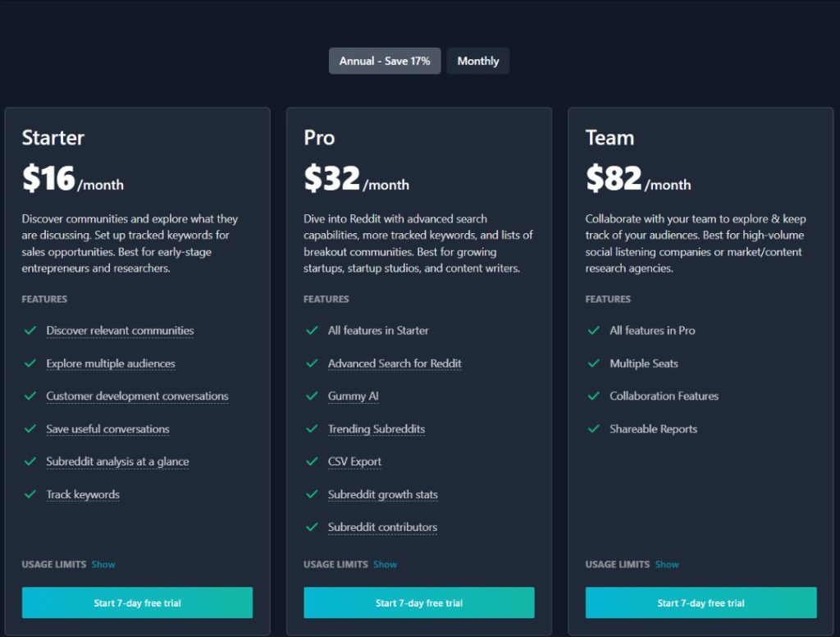Viewport: 840px width, 637px height.
Task: Show usage limits for Starter plan
Action: (103, 565)
